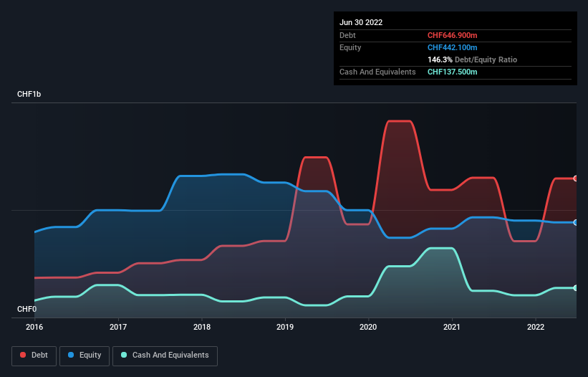Screen dimensions: 588x377
Task: Click the Equity row label in tooltip
Action: [x=350, y=47]
